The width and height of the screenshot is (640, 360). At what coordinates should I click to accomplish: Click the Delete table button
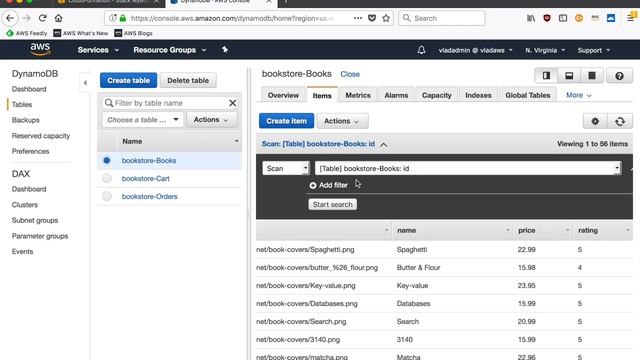tap(188, 80)
